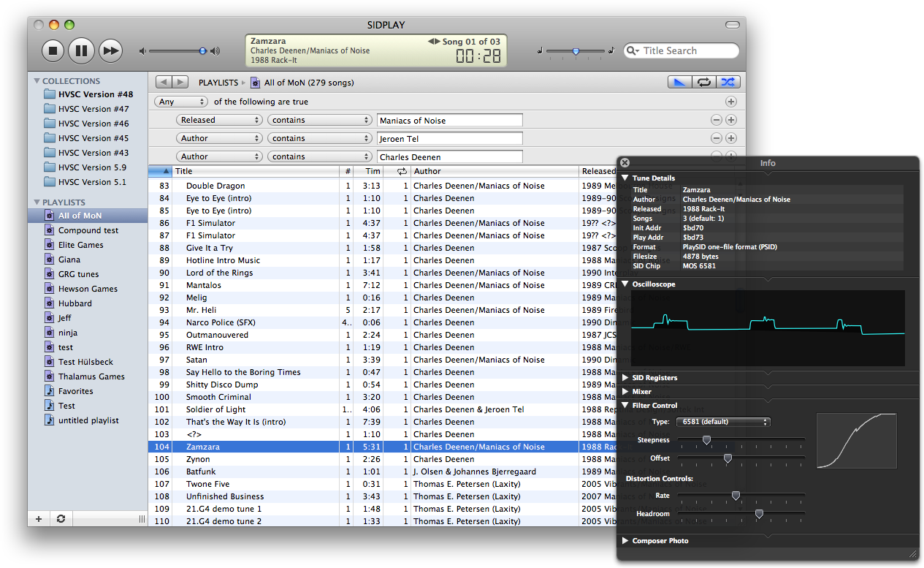Go to previous subsong using left arrow

coord(431,42)
